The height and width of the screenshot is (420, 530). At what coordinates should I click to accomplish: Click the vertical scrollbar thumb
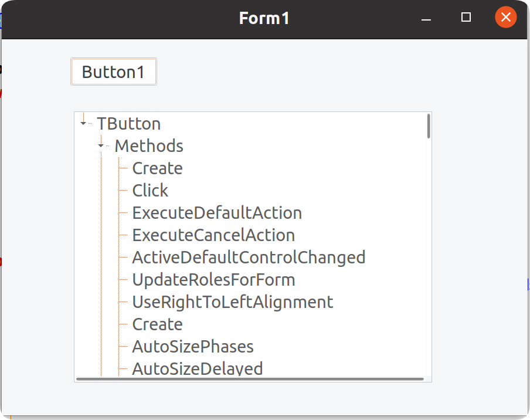click(429, 126)
